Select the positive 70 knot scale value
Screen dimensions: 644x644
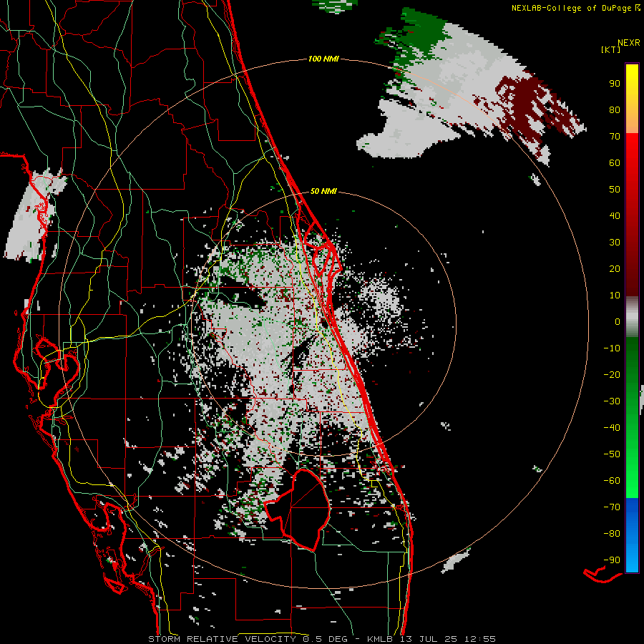point(615,137)
